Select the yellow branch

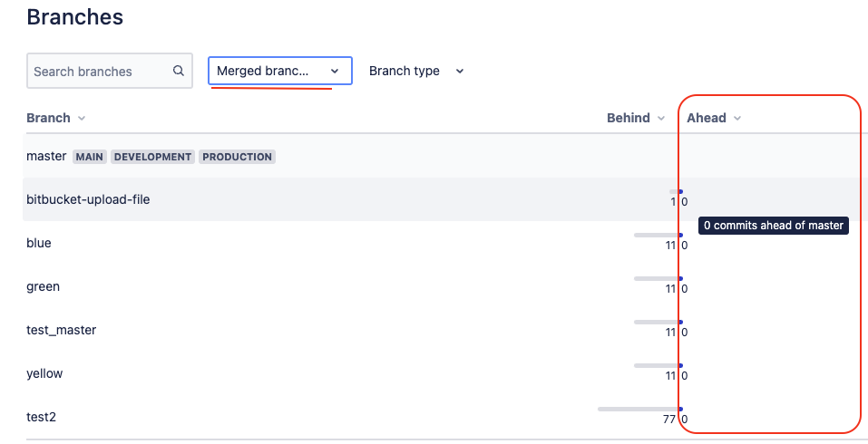point(44,373)
